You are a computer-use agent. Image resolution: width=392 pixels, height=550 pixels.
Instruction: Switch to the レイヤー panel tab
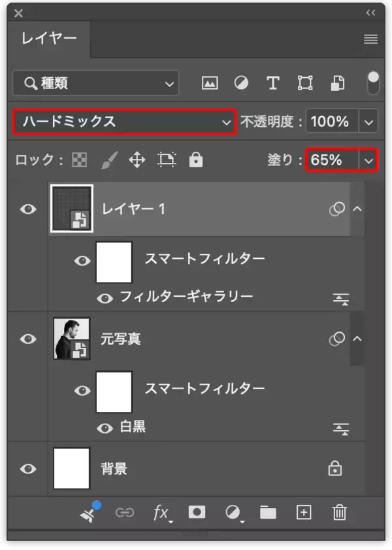49,38
